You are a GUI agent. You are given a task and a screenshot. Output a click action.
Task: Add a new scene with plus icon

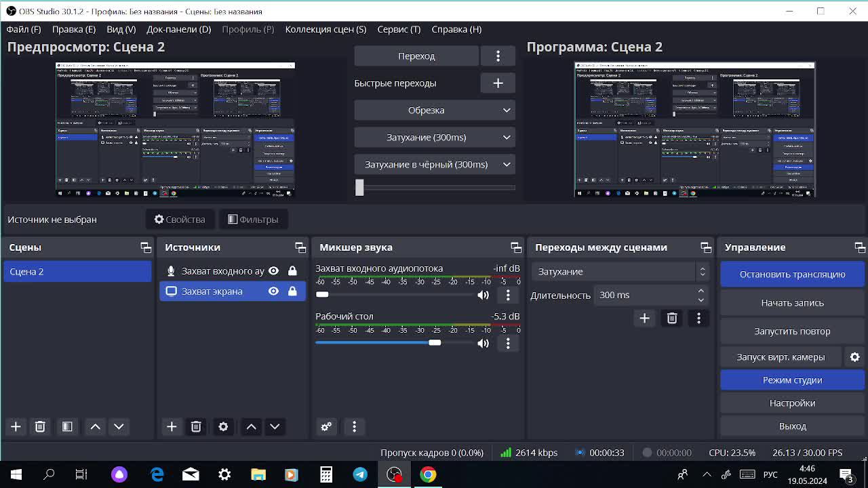[x=16, y=426]
